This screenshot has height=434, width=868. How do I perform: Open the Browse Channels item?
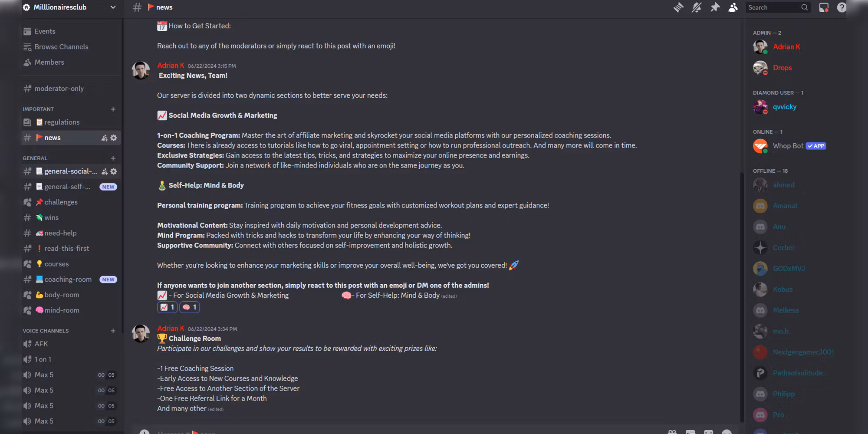click(61, 47)
